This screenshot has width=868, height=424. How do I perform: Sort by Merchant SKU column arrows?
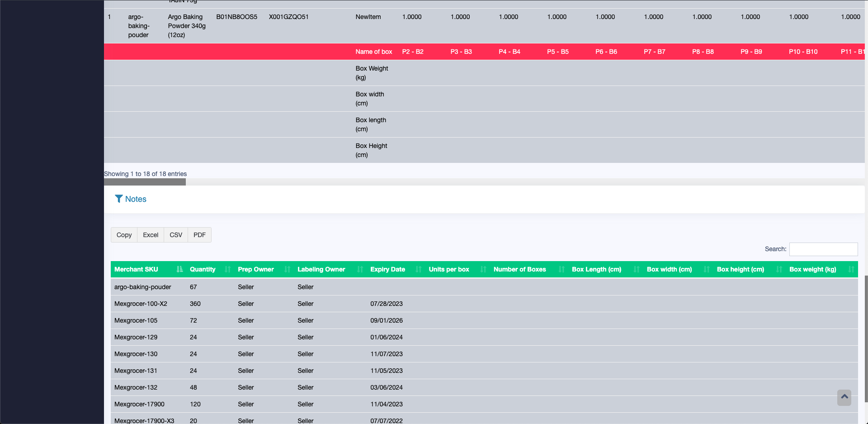pyautogui.click(x=179, y=269)
